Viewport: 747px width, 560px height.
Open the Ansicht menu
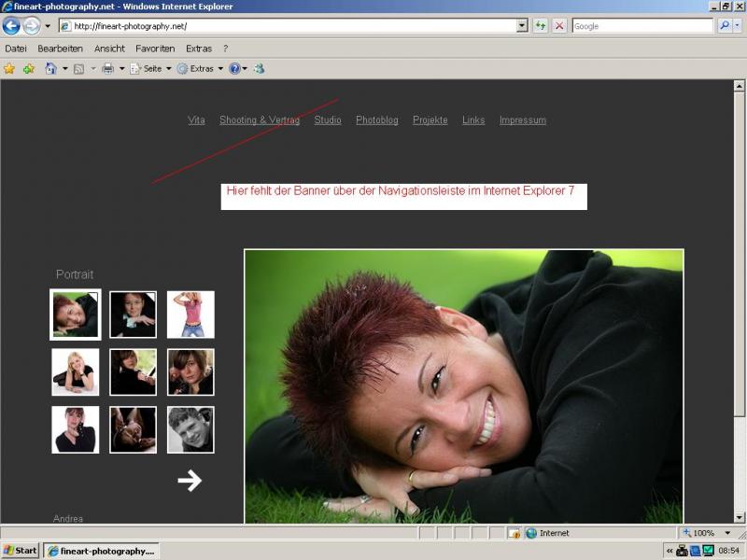tap(109, 49)
